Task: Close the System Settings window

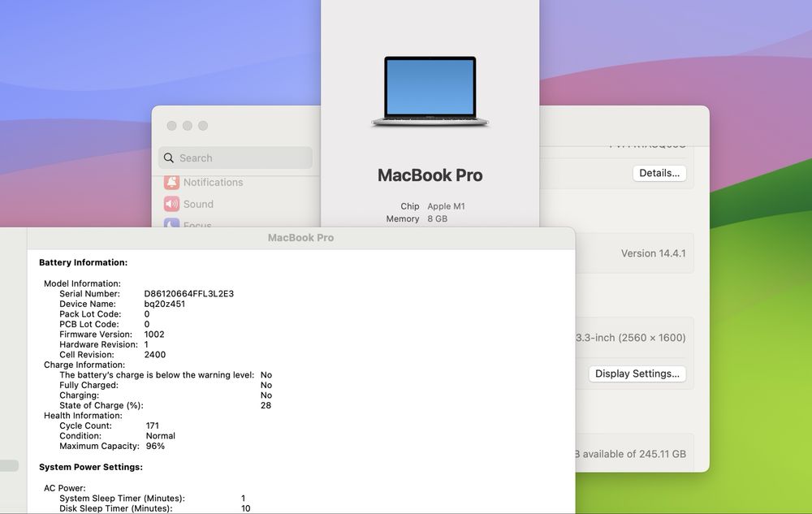Action: coord(172,126)
